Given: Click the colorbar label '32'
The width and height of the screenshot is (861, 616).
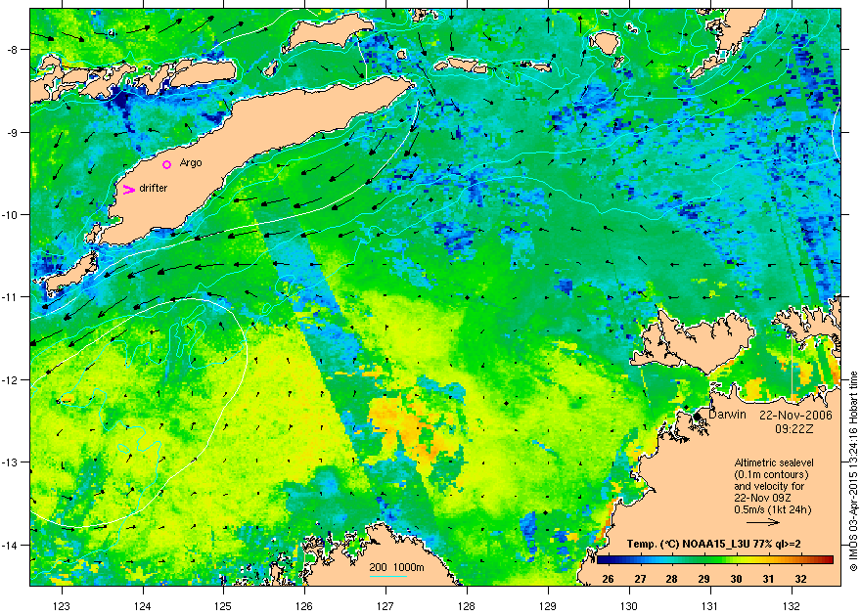Looking at the screenshot, I should tap(800, 579).
